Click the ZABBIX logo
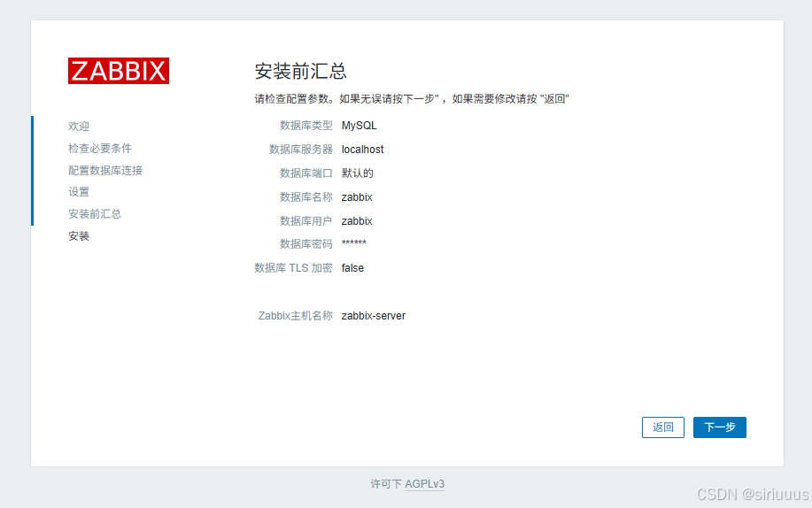Image resolution: width=812 pixels, height=508 pixels. 119,71
